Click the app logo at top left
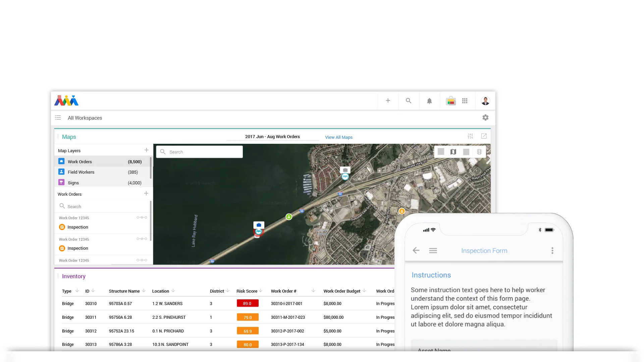Screen dimensions: 644x362 66,101
